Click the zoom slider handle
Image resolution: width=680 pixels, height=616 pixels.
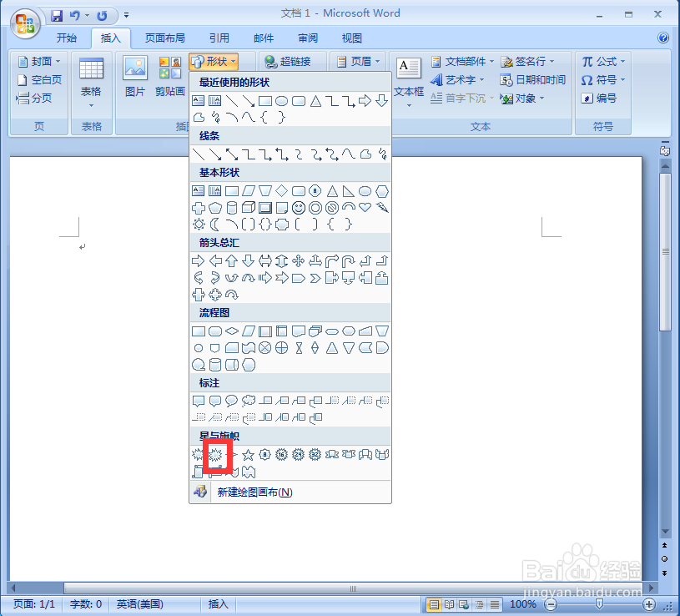coord(599,603)
